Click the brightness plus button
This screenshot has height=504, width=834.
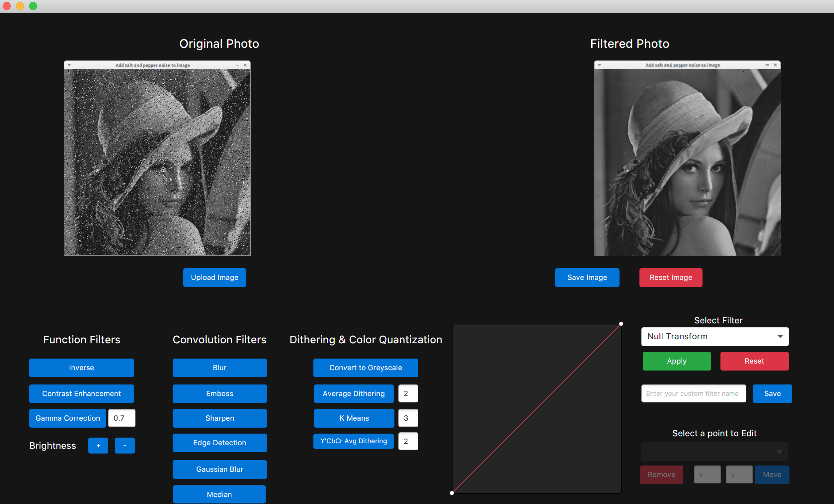tap(98, 446)
